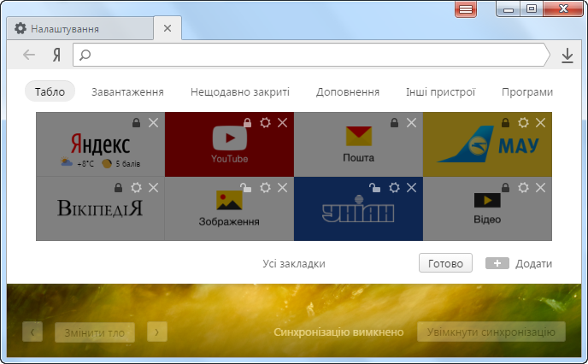Toggle the lock on the Яндекс tile
Screen dimensions: 588x364
(x=136, y=122)
